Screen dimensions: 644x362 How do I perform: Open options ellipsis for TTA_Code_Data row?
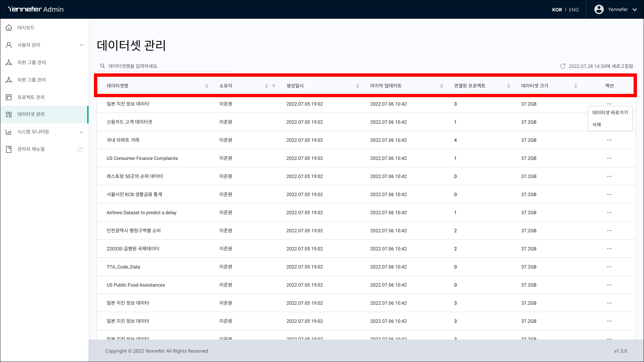[609, 267]
